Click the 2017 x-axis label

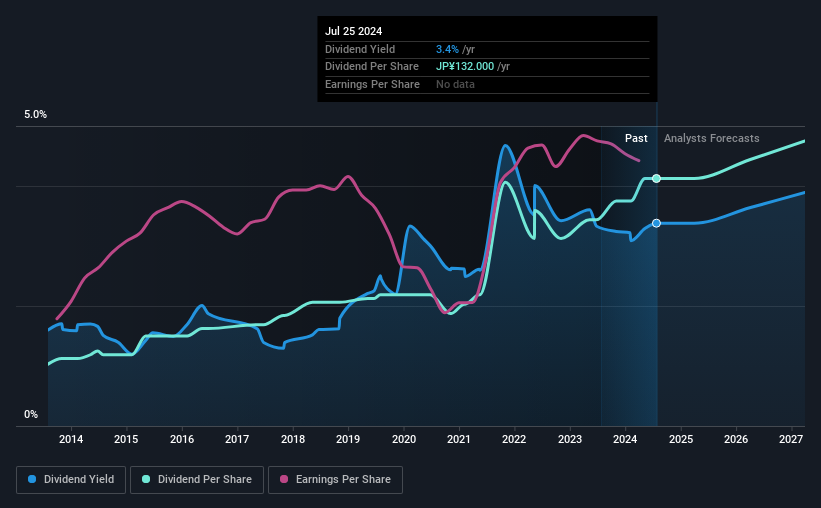pos(237,439)
